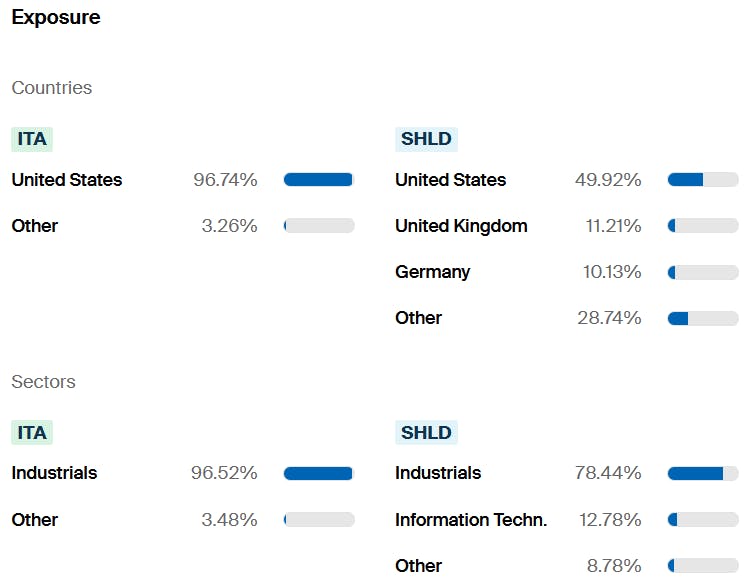Click the Information Techn. sector label
Image resolution: width=750 pixels, height=588 pixels.
click(471, 520)
